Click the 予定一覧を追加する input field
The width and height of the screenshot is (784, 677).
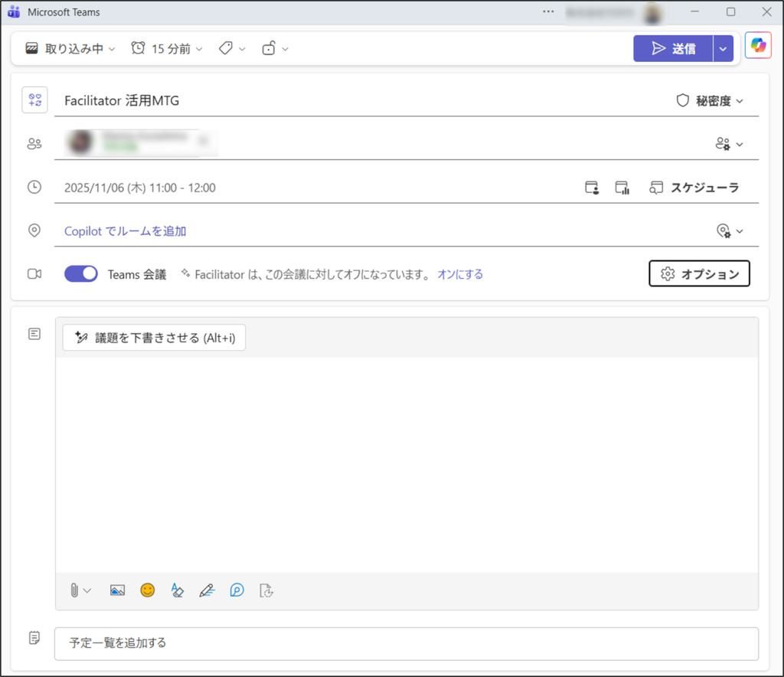(406, 643)
